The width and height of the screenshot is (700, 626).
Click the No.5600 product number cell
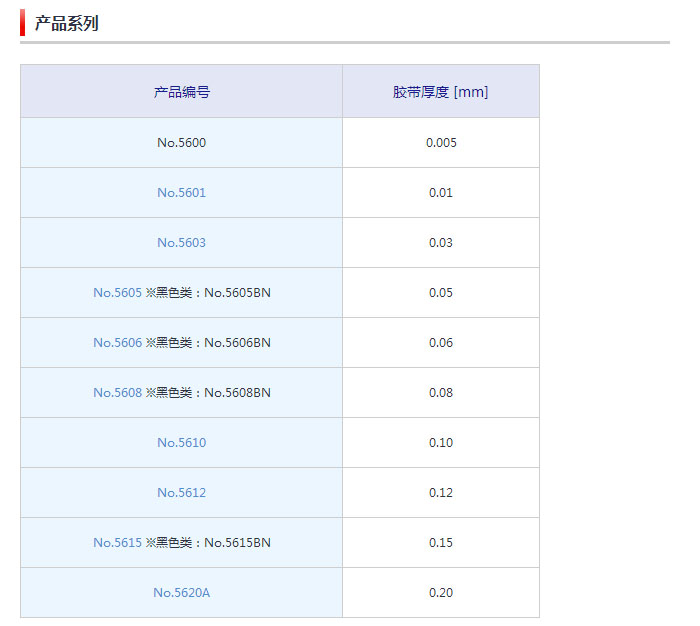(181, 142)
